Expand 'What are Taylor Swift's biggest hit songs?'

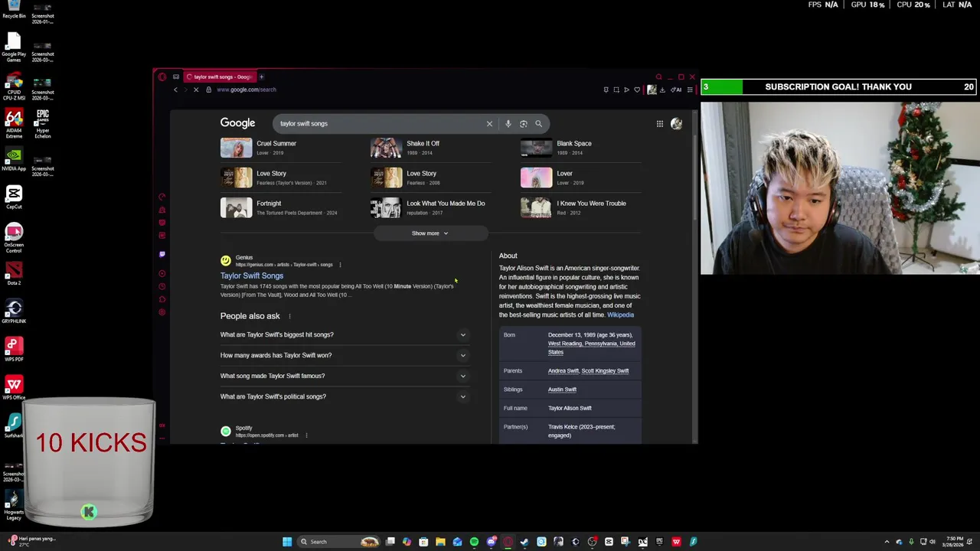coord(344,334)
